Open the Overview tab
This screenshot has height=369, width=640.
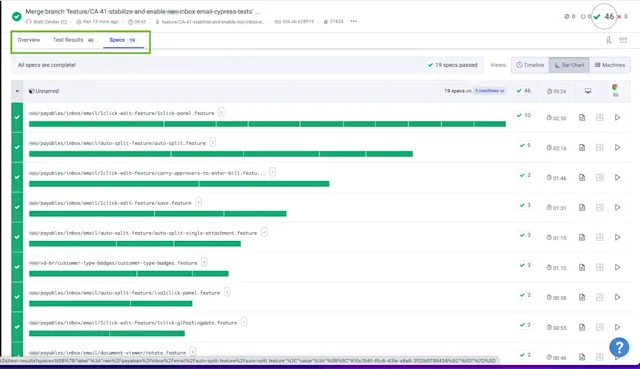tap(29, 40)
